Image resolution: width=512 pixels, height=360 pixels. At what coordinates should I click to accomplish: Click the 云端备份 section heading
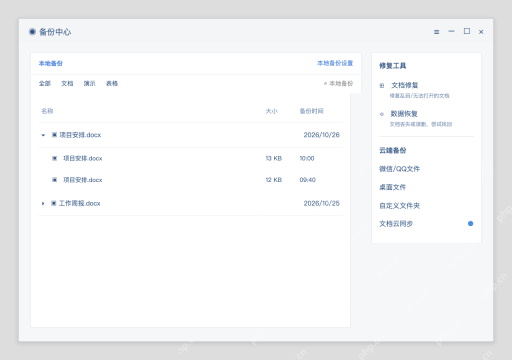[393, 150]
